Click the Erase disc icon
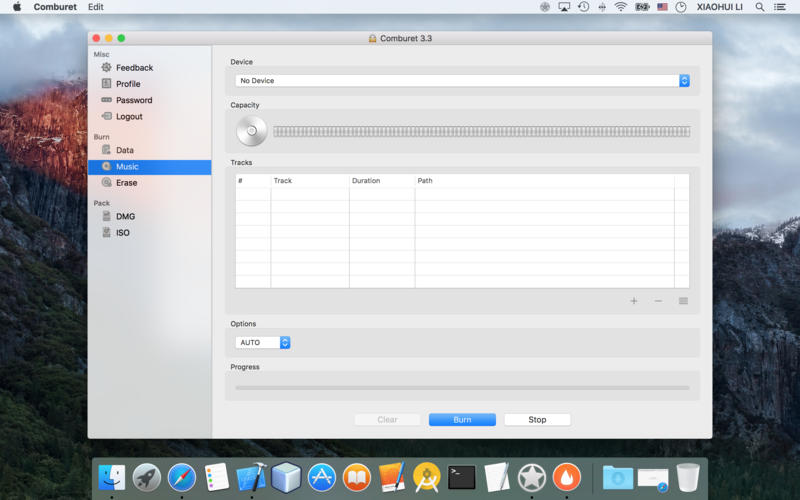 tap(106, 183)
